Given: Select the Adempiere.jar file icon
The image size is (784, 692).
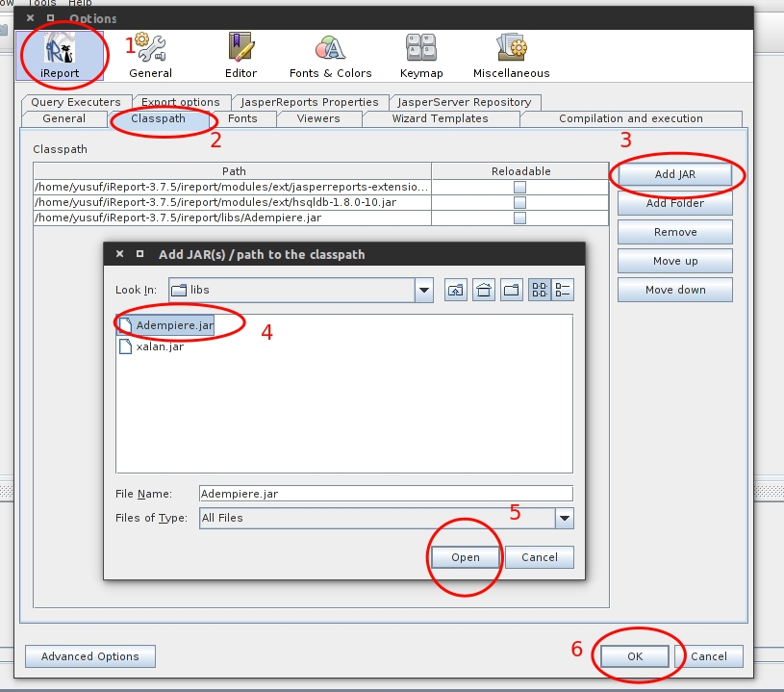Looking at the screenshot, I should tap(125, 325).
